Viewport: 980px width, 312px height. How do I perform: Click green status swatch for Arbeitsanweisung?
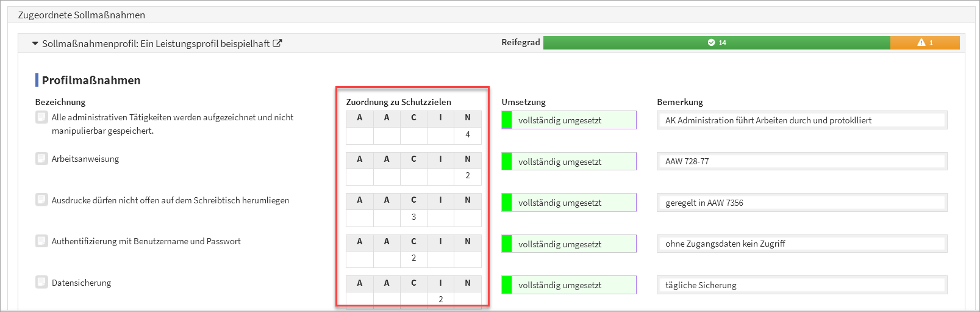pyautogui.click(x=507, y=162)
